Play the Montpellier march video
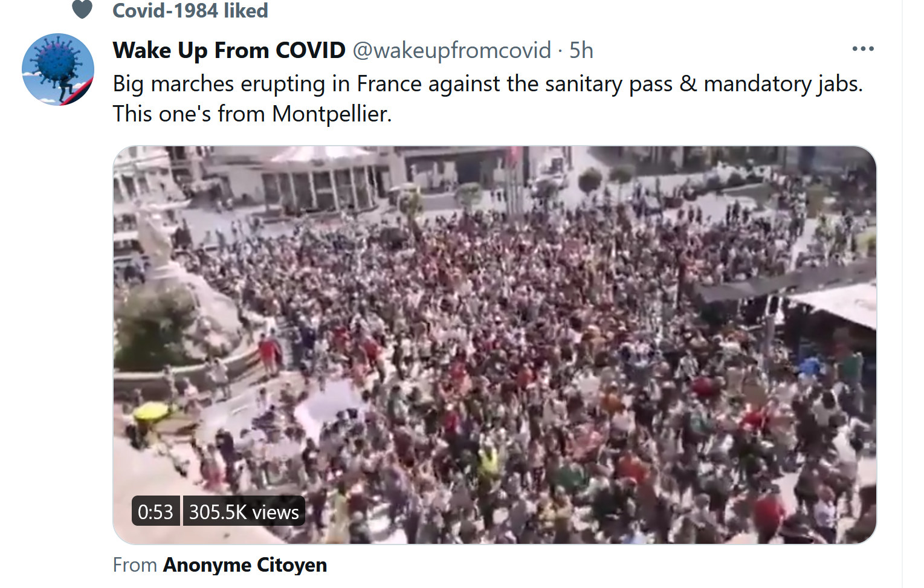 point(494,344)
